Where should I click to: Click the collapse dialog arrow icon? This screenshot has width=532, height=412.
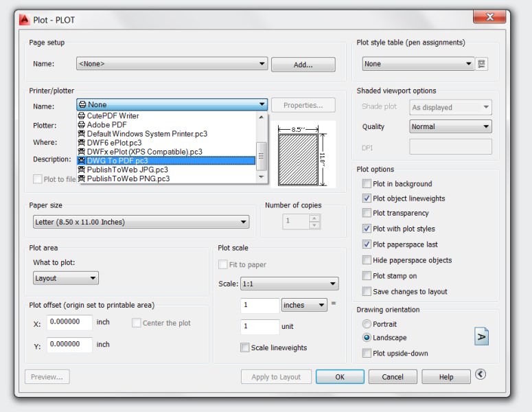click(481, 374)
